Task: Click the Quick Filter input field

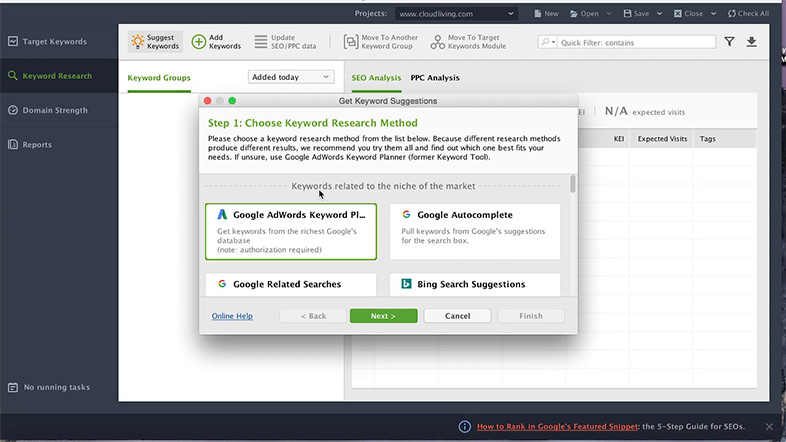Action: point(637,42)
